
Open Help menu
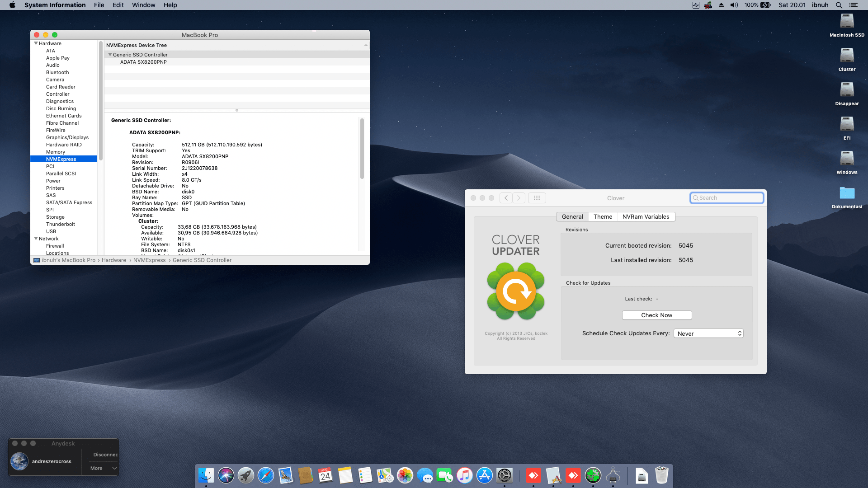click(x=170, y=5)
